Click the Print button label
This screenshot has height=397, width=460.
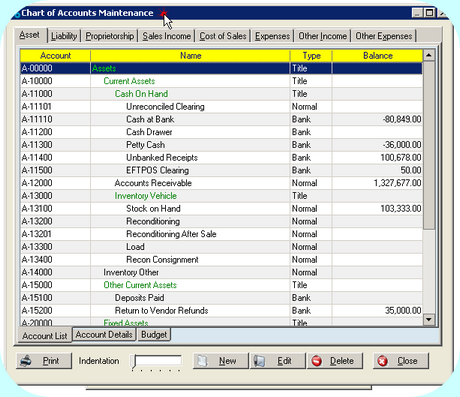pos(51,361)
